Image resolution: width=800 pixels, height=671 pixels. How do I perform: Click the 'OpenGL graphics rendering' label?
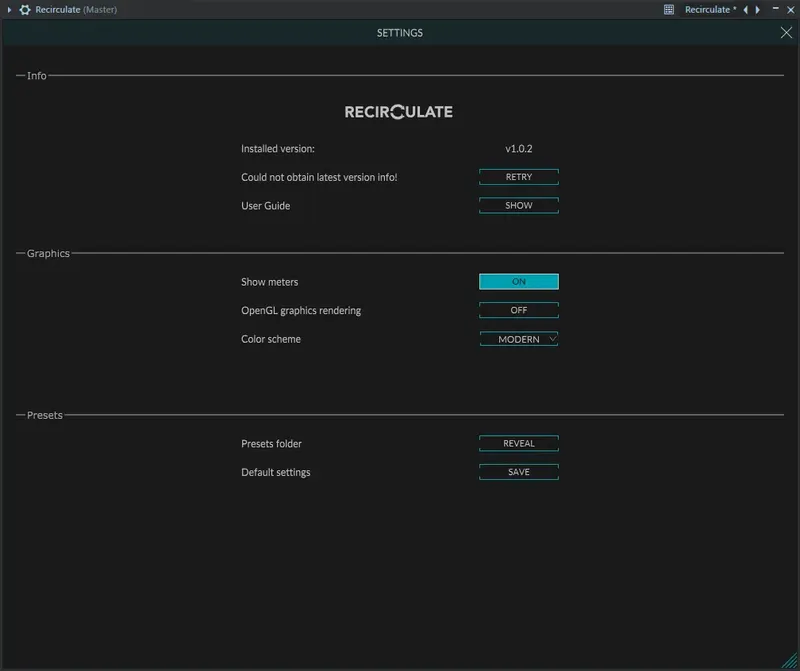[x=301, y=310]
